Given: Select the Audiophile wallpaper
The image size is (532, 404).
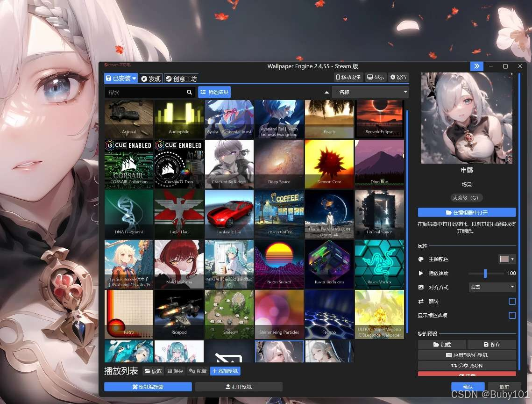Looking at the screenshot, I should click(x=179, y=119).
